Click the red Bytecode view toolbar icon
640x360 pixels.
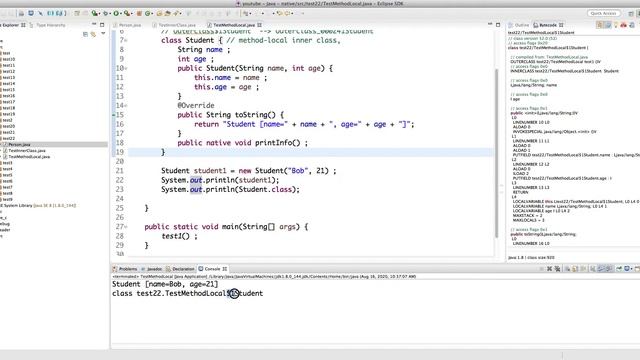[624, 25]
